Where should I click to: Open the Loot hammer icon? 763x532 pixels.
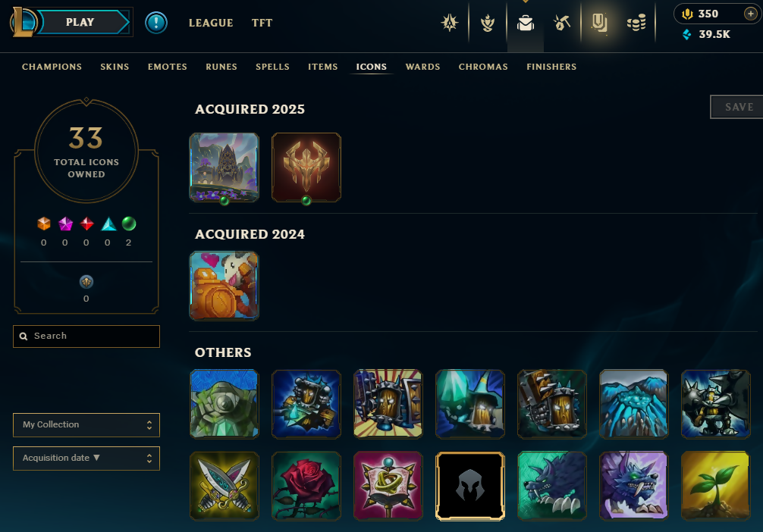(562, 23)
